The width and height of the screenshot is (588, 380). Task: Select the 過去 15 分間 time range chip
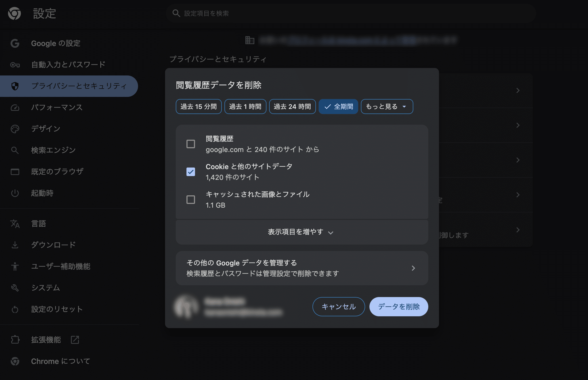coord(198,107)
